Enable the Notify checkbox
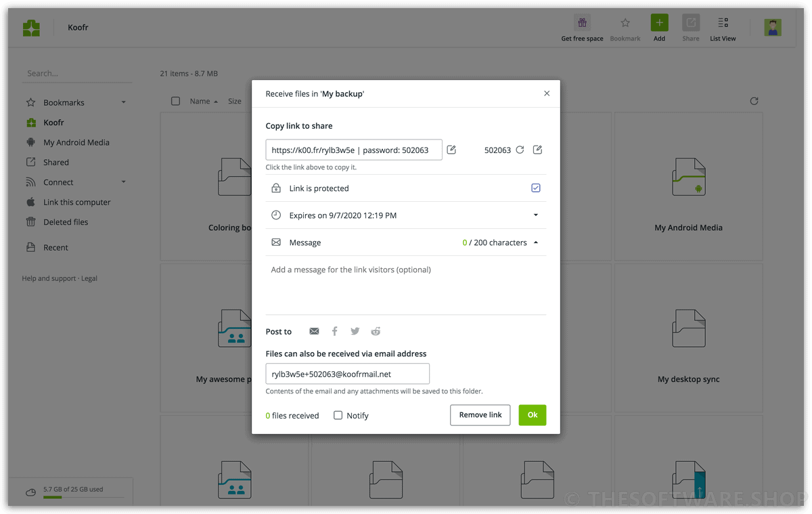Viewport: 812px width, 514px height. (x=338, y=415)
